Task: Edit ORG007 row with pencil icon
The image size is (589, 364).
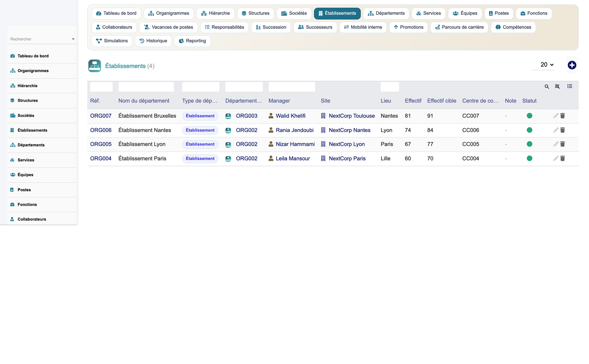Action: pyautogui.click(x=556, y=116)
